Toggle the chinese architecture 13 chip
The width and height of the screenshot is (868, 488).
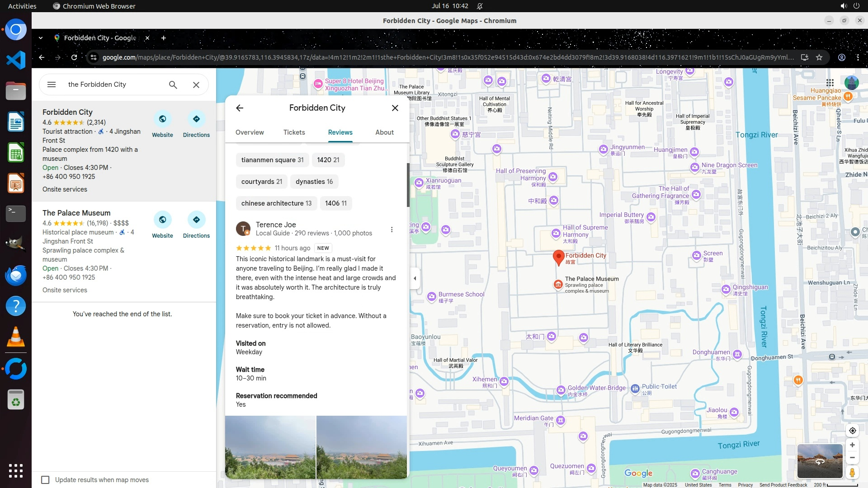276,203
